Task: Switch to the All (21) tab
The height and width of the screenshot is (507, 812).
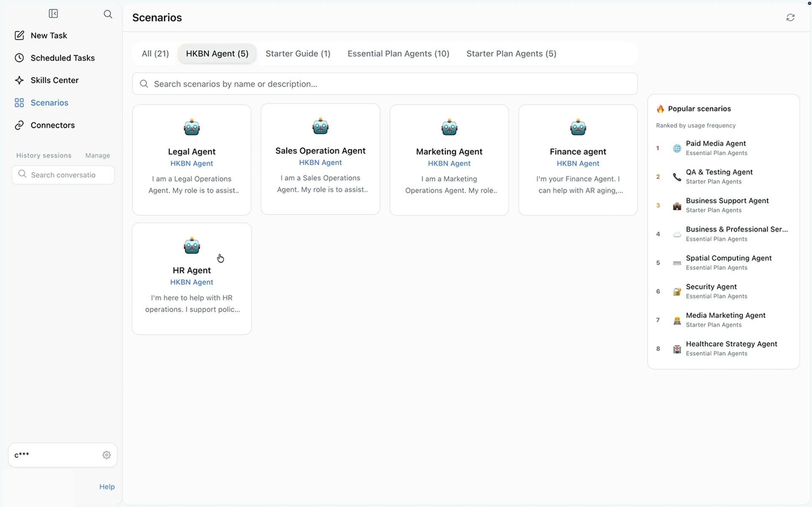Action: coord(155,54)
